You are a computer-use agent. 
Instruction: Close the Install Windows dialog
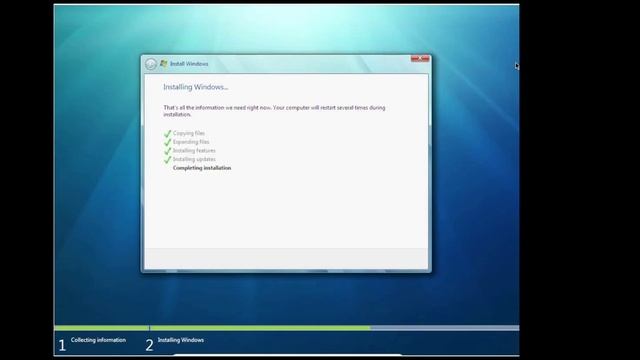coord(420,59)
